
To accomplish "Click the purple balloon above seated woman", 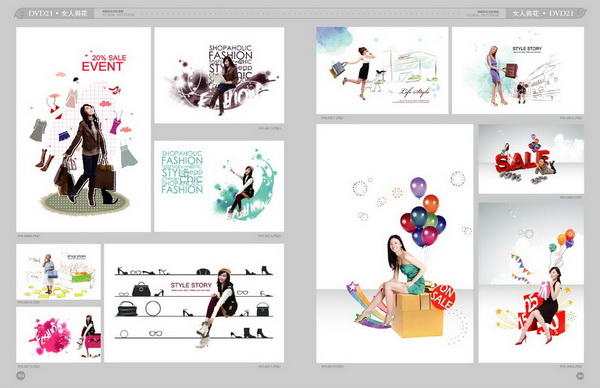I will 418,187.
